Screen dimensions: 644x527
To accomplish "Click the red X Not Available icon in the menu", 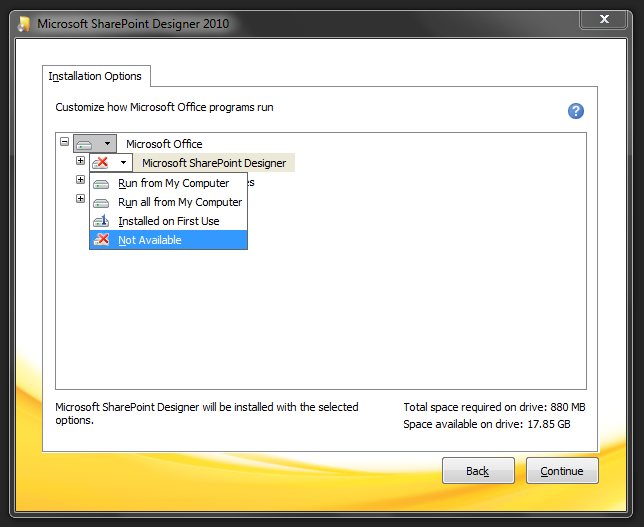I will (101, 239).
